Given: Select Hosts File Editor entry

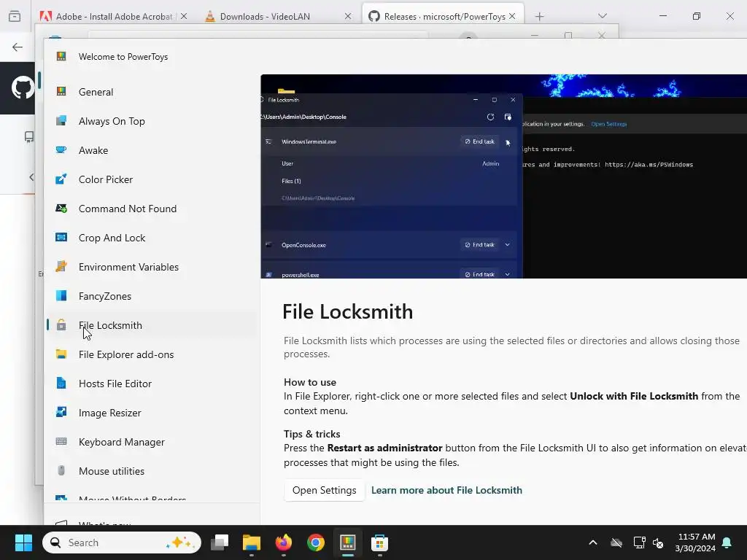Looking at the screenshot, I should pos(152,384).
